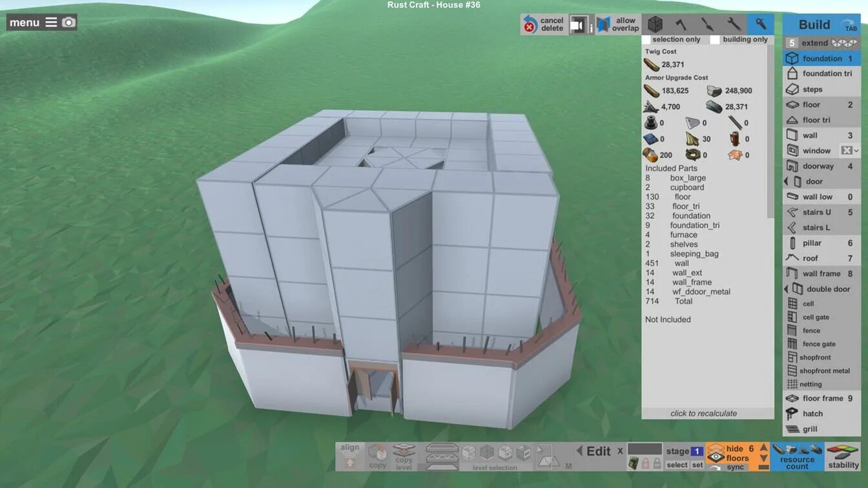The width and height of the screenshot is (868, 488).
Task: Enable the building only checkbox
Action: 715,40
